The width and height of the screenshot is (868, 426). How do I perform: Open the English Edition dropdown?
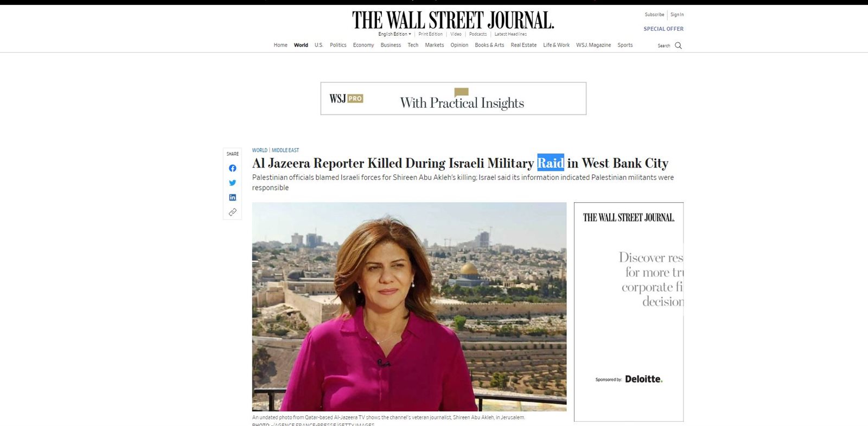coord(394,34)
